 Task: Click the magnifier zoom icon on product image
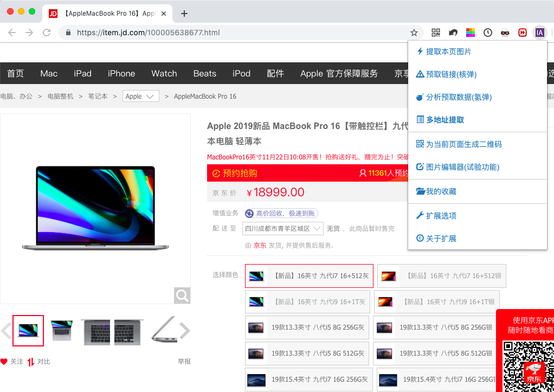pos(182,295)
